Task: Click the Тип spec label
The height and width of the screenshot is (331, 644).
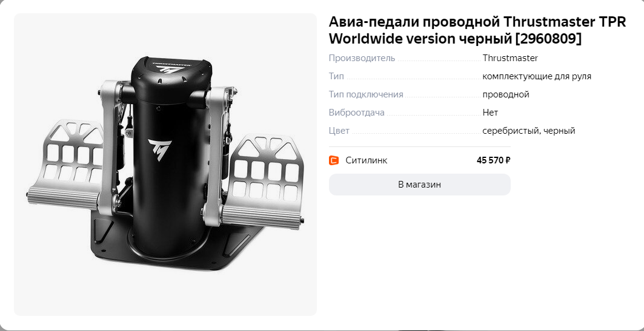Action: click(x=336, y=76)
